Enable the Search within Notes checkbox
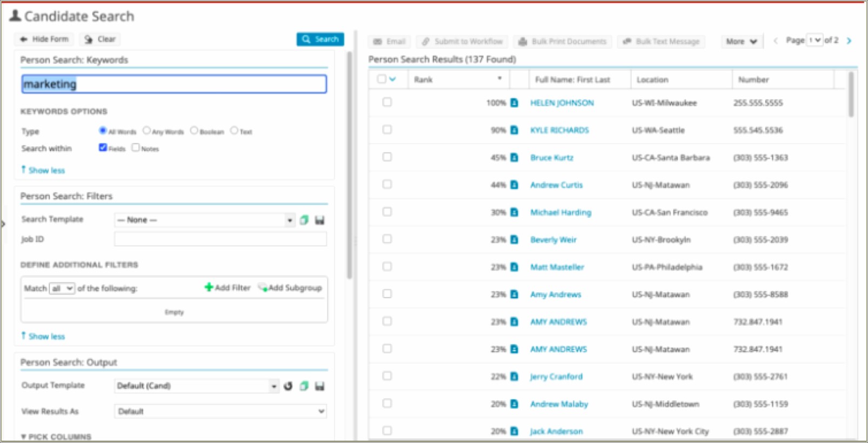Screen dimensions: 868x443 tap(136, 147)
